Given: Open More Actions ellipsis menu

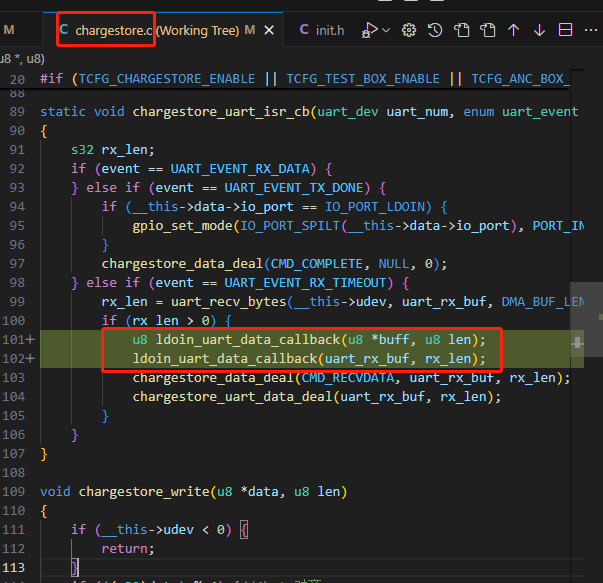Looking at the screenshot, I should click(x=591, y=30).
